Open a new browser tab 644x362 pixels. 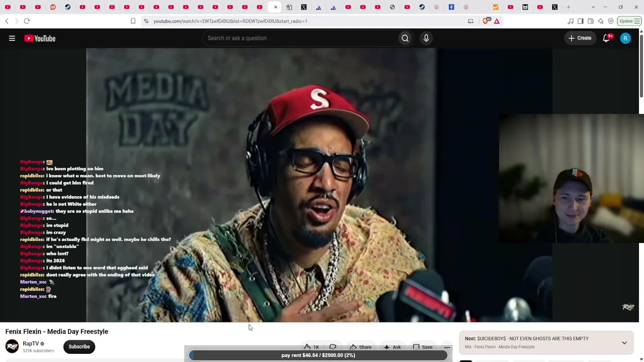(569, 7)
